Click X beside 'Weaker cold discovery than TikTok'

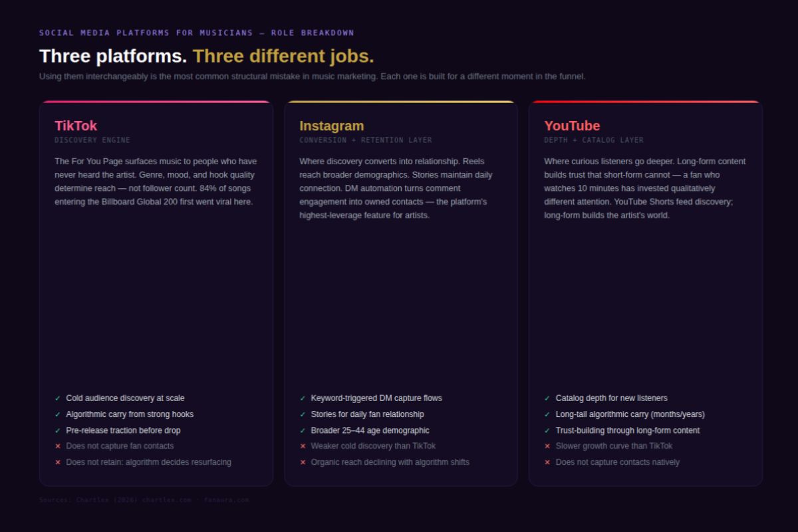pyautogui.click(x=303, y=446)
